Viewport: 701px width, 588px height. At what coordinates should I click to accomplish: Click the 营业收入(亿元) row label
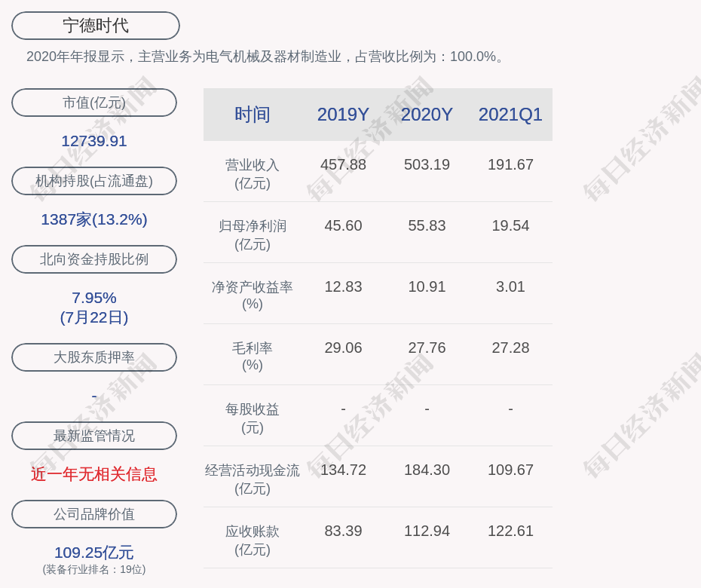pos(253,174)
